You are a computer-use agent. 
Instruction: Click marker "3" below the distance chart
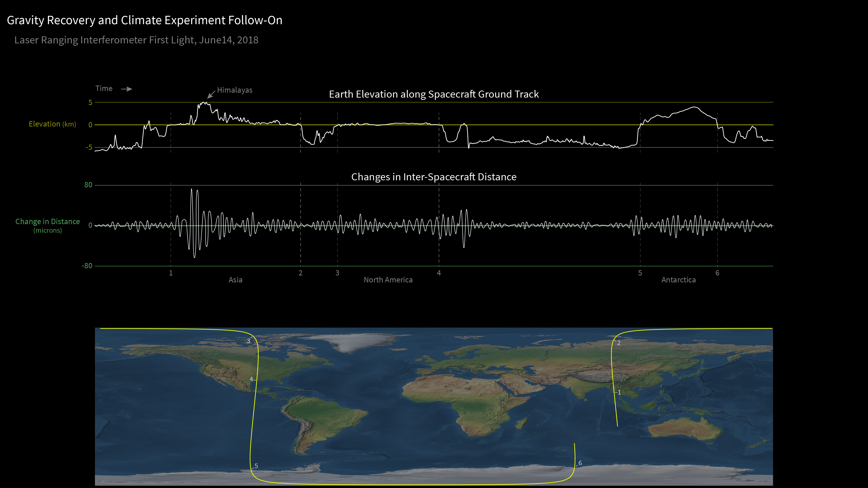click(337, 273)
